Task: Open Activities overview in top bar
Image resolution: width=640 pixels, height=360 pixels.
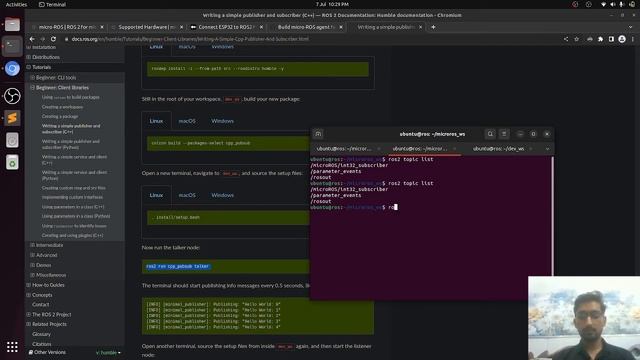Action: 16,4
